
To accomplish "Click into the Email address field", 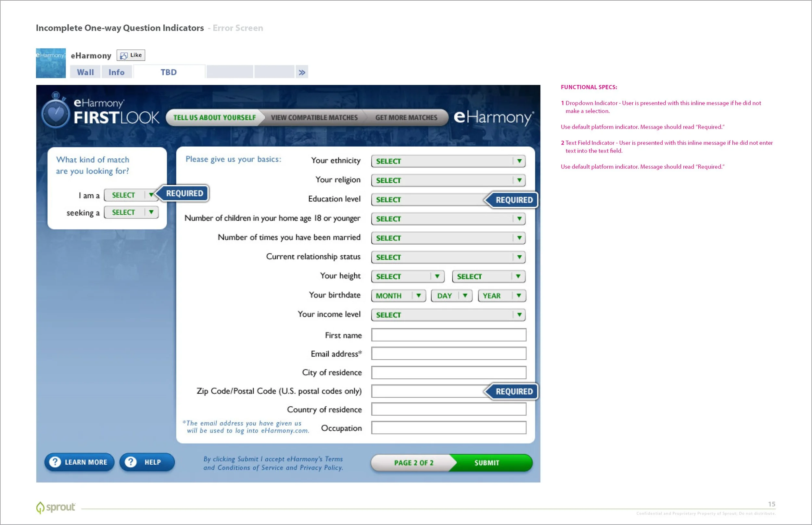I will (448, 354).
